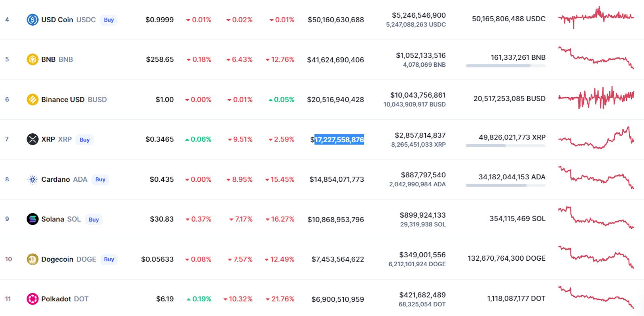Screen dimensions: 644x316
Task: Click the Cardano logo icon
Action: (x=32, y=179)
